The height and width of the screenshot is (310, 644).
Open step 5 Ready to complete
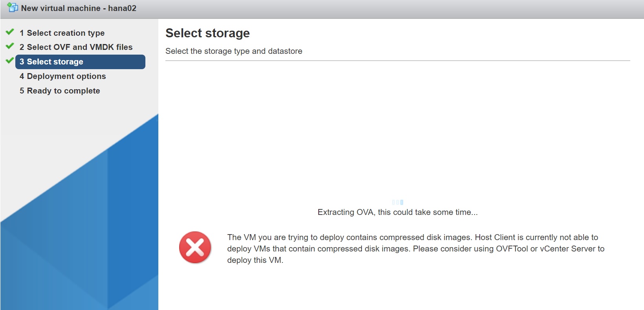(x=60, y=91)
